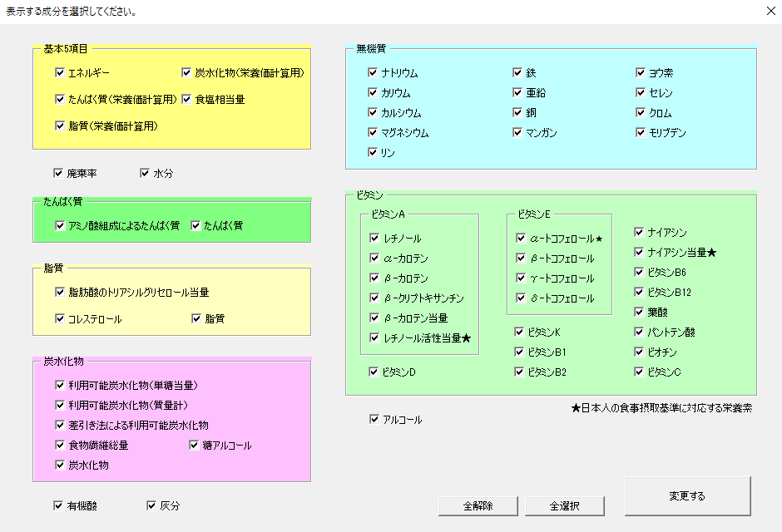Disable the モリブデン checkbox
The height and width of the screenshot is (532, 782).
click(641, 132)
